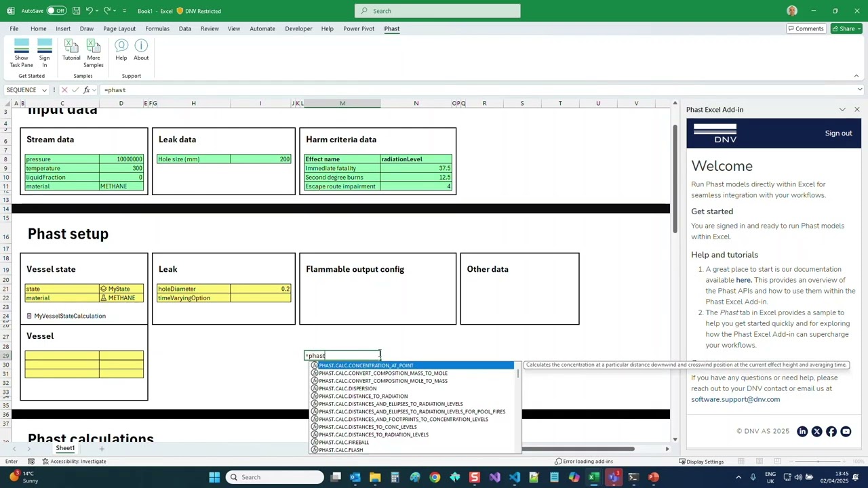Open Google Chrome from the taskbar
The image size is (868, 488).
click(435, 477)
